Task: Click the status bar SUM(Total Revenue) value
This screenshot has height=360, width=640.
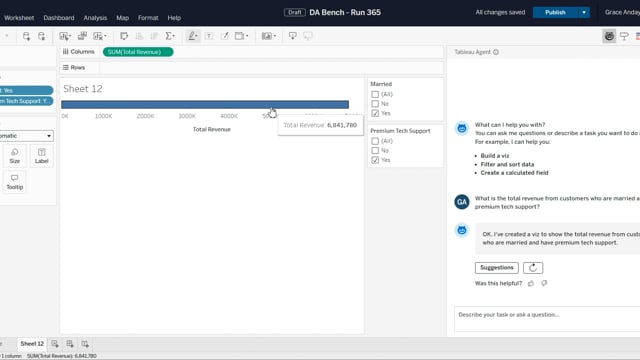Action: click(x=62, y=356)
